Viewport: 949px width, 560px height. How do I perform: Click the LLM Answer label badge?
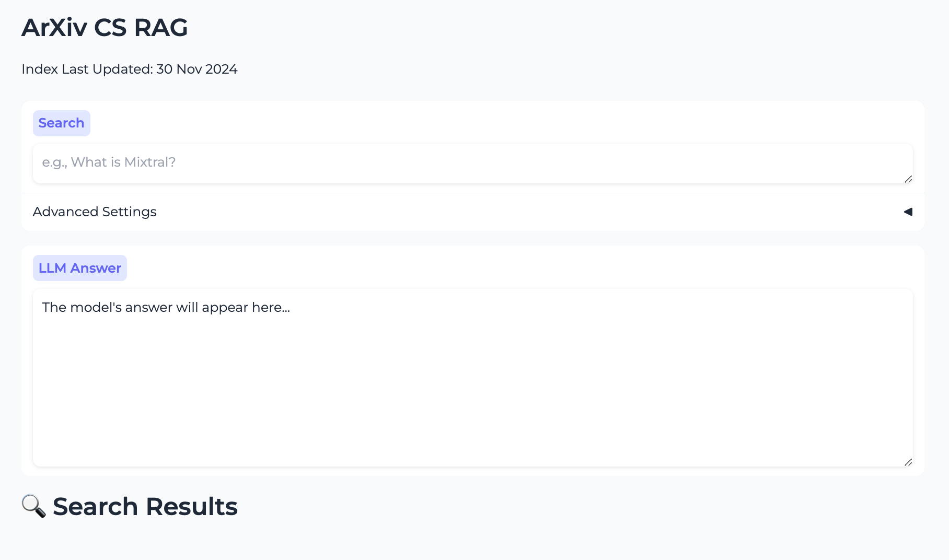point(80,268)
